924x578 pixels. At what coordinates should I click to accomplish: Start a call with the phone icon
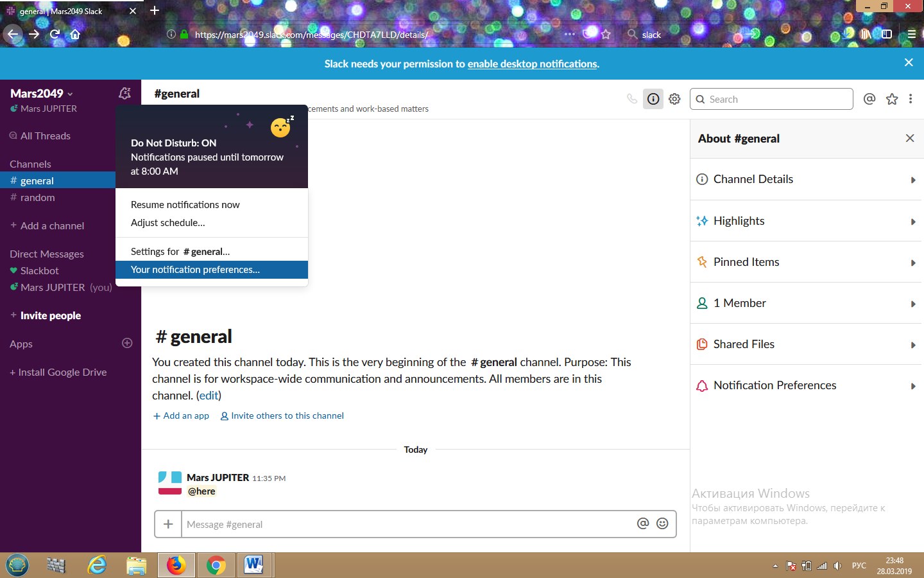click(632, 99)
